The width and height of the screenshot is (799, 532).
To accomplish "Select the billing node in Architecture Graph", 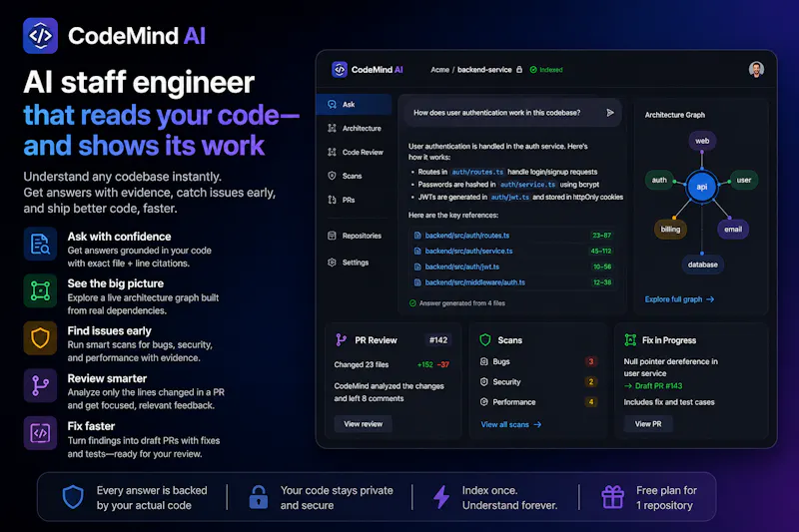I will (x=670, y=230).
